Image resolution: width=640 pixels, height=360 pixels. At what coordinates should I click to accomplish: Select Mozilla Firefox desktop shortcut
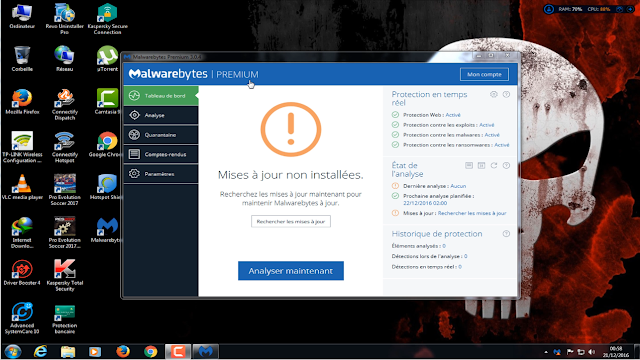[22, 102]
